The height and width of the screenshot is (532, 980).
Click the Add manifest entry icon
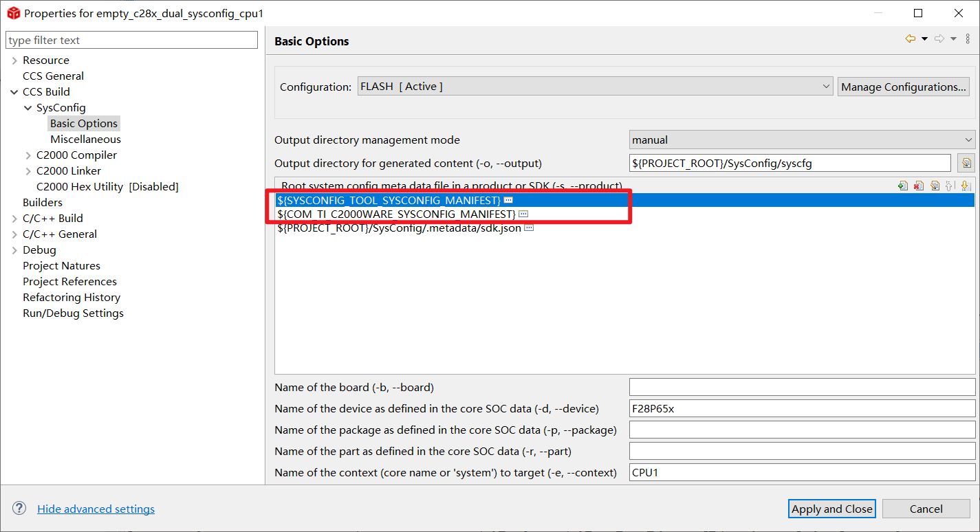coord(903,186)
